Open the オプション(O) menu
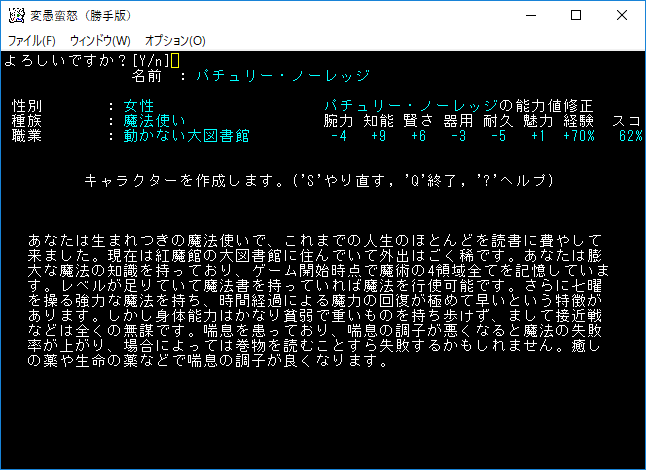Viewport: 646px width, 470px height. point(175,41)
